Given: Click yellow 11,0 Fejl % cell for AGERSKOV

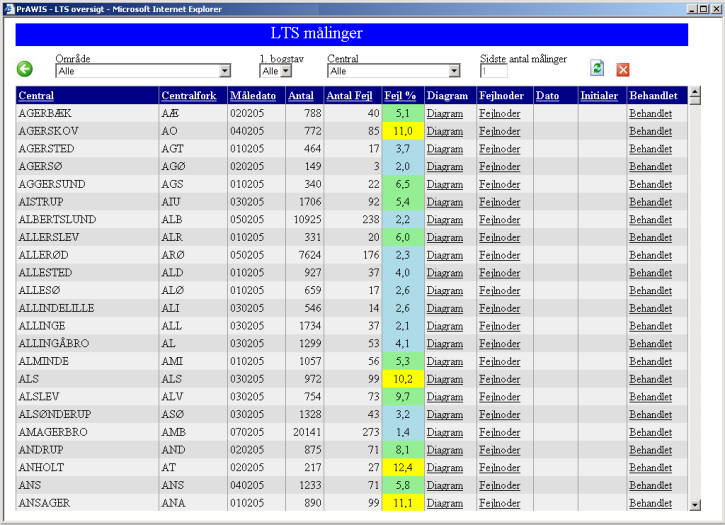Looking at the screenshot, I should (403, 131).
